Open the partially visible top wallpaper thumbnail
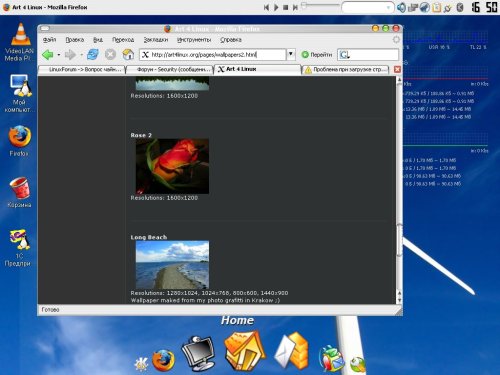The width and height of the screenshot is (500, 375). (x=172, y=83)
